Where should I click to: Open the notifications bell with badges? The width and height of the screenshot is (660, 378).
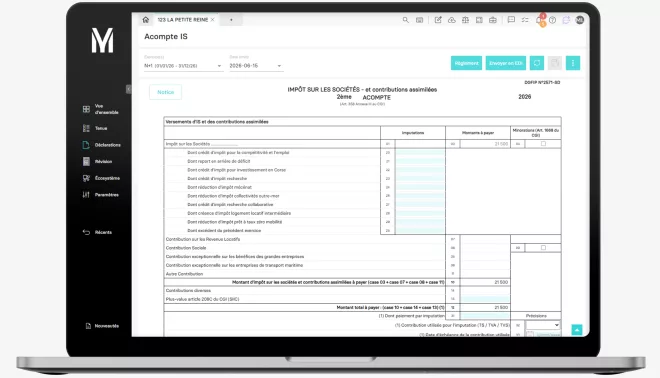click(540, 20)
